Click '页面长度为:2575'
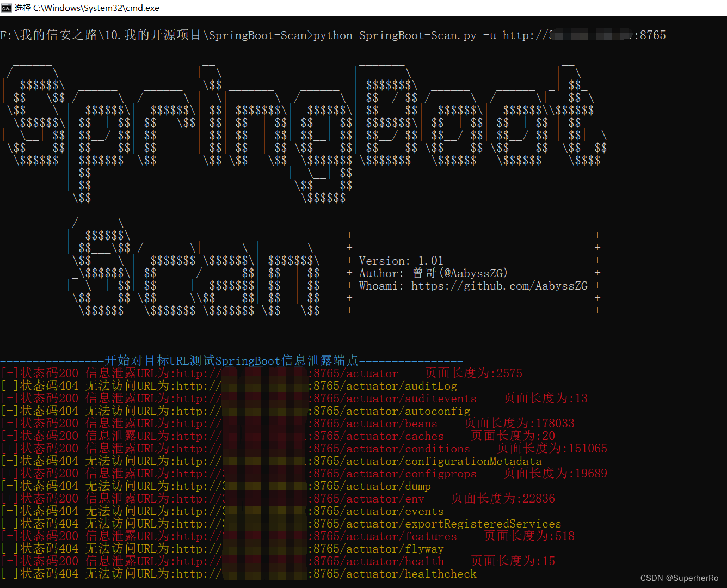Viewport: 727px width, 588px height. click(x=473, y=373)
